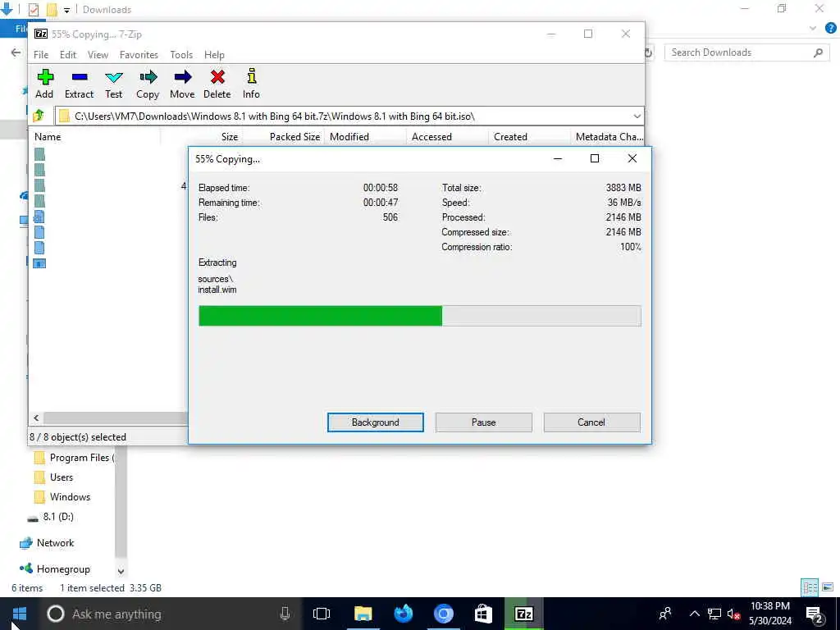
Task: Select the Users folder in Explorer tree
Action: (61, 477)
